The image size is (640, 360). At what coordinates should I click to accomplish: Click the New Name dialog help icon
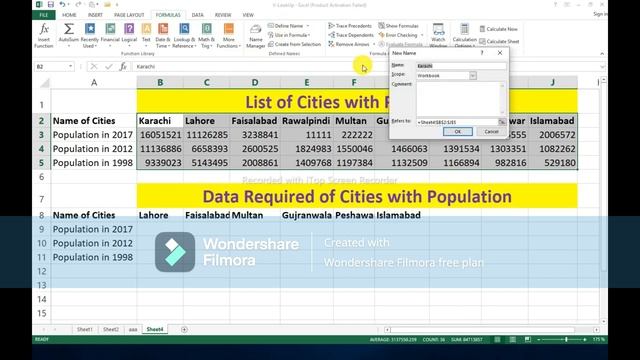[482, 53]
